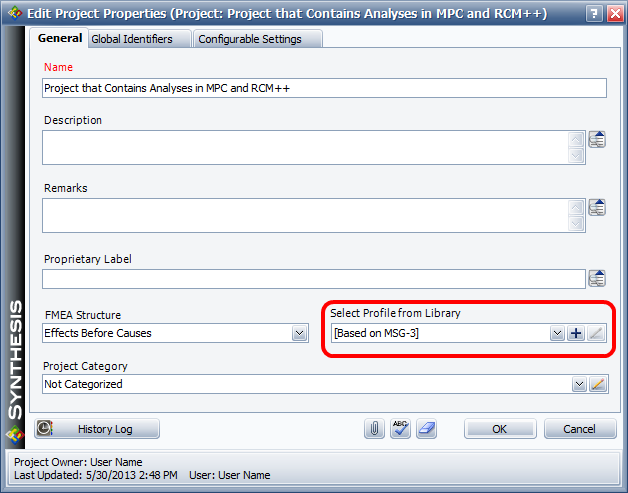Run the ABC spell check icon
The width and height of the screenshot is (628, 493).
click(400, 428)
